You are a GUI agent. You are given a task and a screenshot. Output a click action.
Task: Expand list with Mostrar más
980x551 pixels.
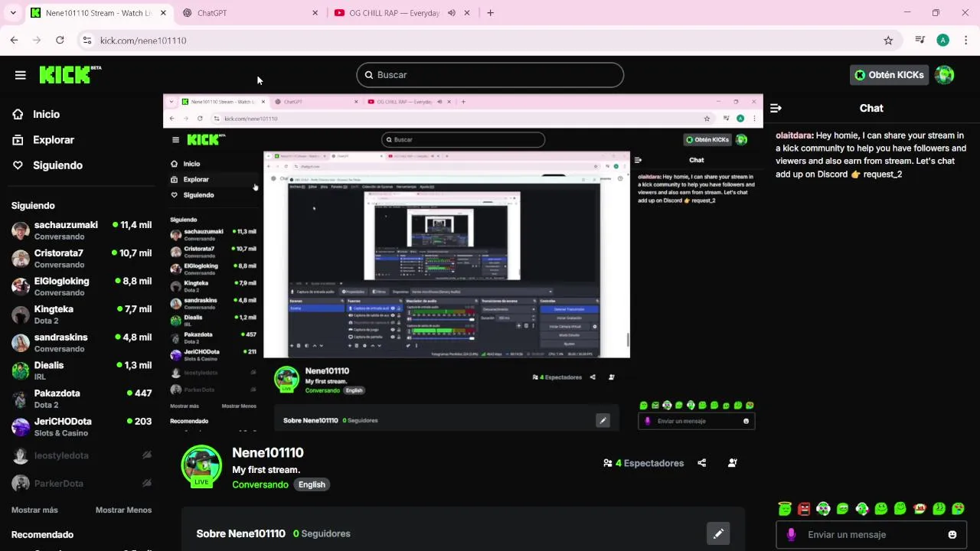coord(34,510)
